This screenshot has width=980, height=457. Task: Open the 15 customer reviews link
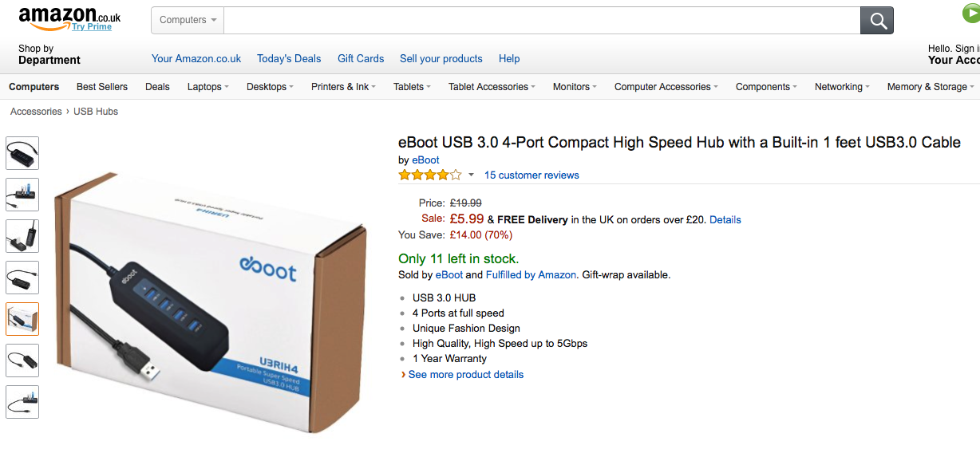coord(531,175)
